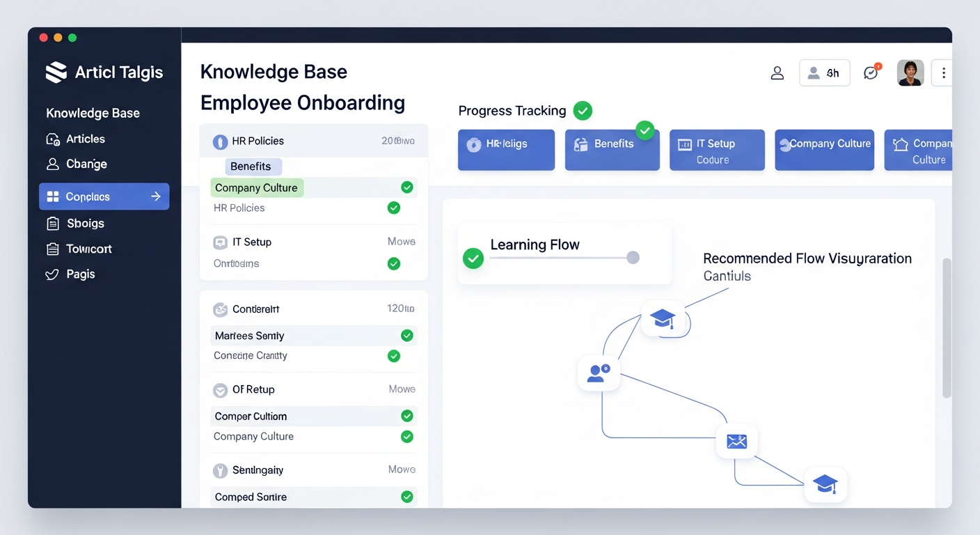Open the three-dot menu at top right
Image resolution: width=980 pixels, height=535 pixels.
click(943, 72)
